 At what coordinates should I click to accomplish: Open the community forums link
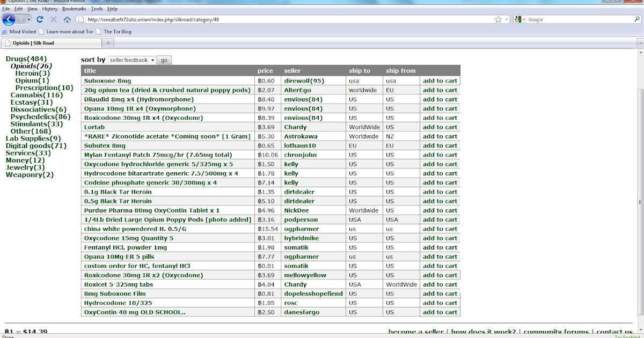point(556,332)
